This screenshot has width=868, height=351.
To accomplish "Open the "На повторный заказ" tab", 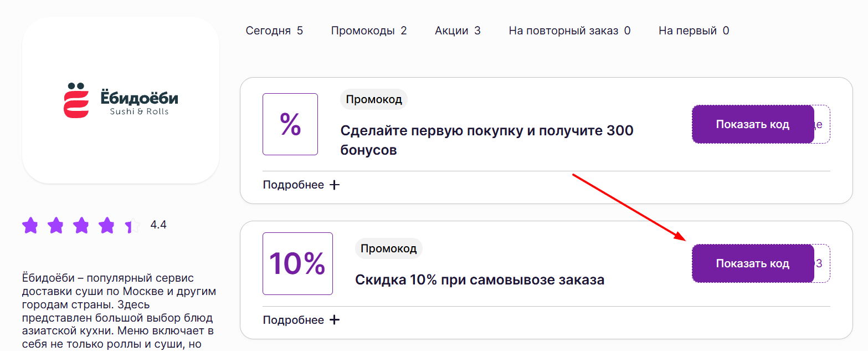I will (569, 30).
